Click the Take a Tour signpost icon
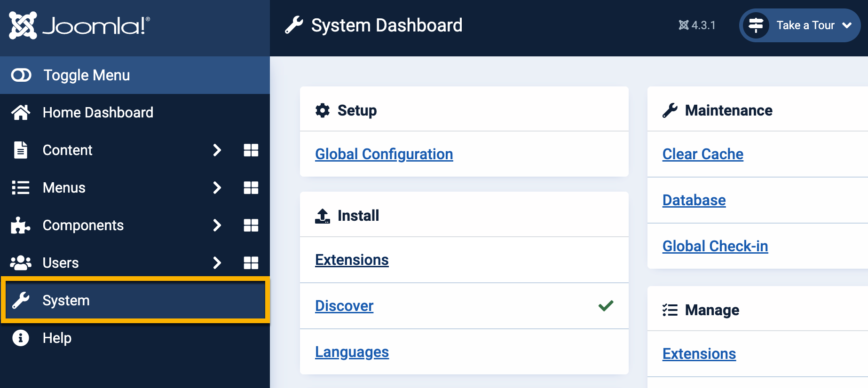This screenshot has height=388, width=868. tap(756, 25)
